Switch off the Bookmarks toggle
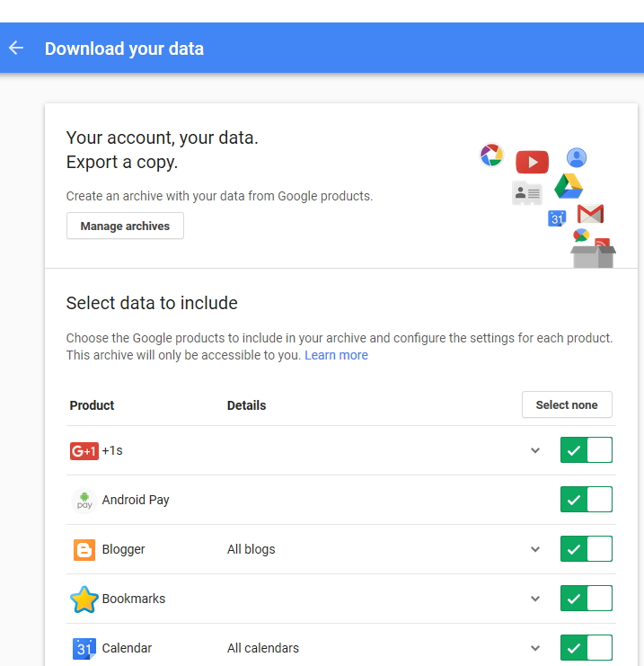644x666 pixels. point(587,598)
